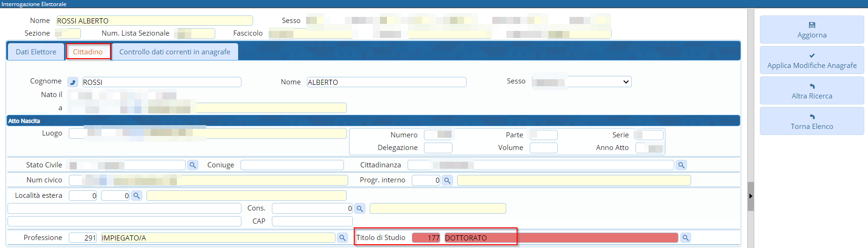Focus the CAP text field

pyautogui.click(x=312, y=221)
